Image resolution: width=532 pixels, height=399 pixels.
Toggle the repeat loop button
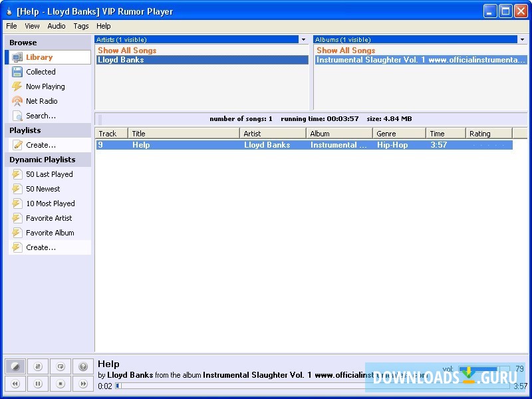61,366
